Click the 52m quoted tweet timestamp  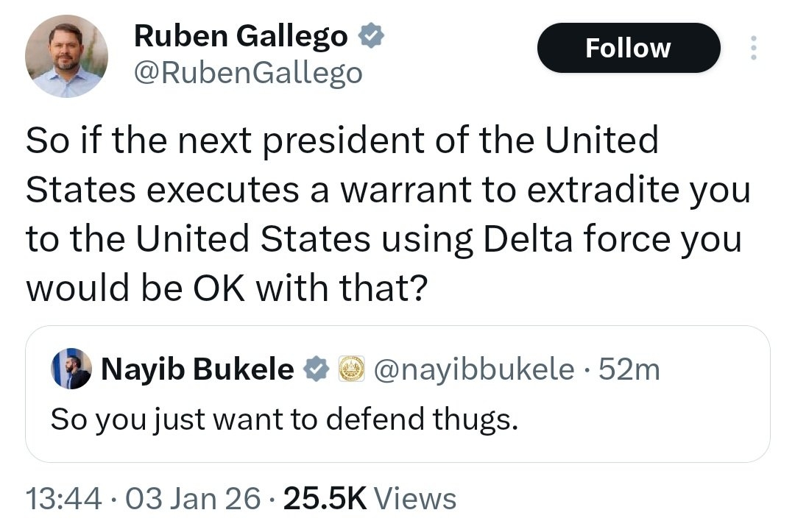(x=629, y=369)
